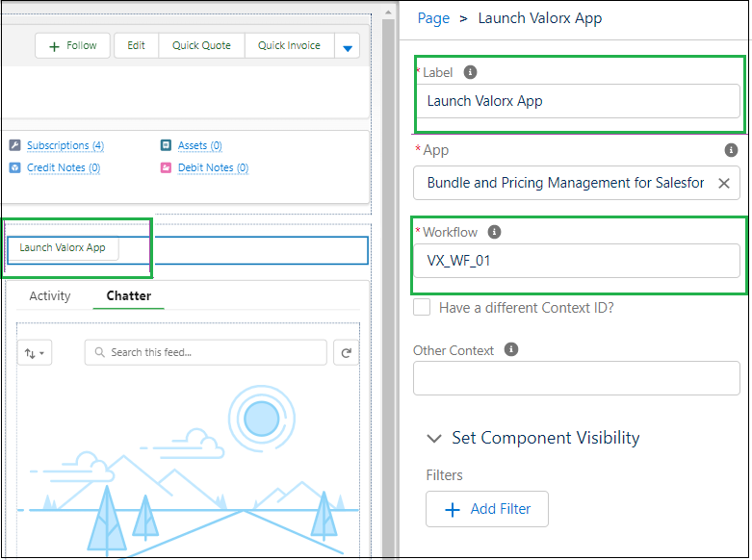Click the Workflow info icon
The image size is (752, 560).
coord(494,232)
